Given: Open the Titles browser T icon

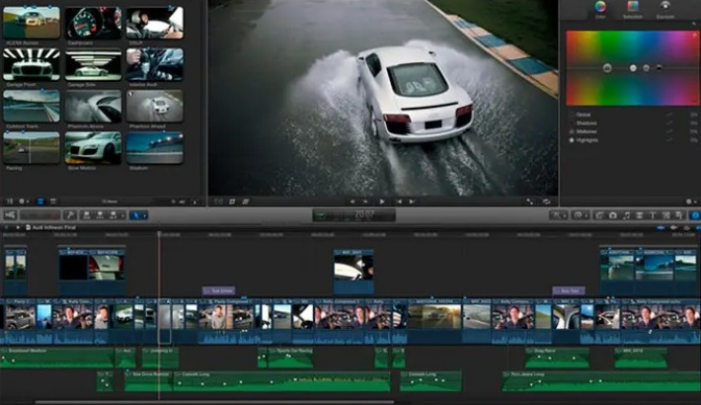Looking at the screenshot, I should click(x=653, y=215).
